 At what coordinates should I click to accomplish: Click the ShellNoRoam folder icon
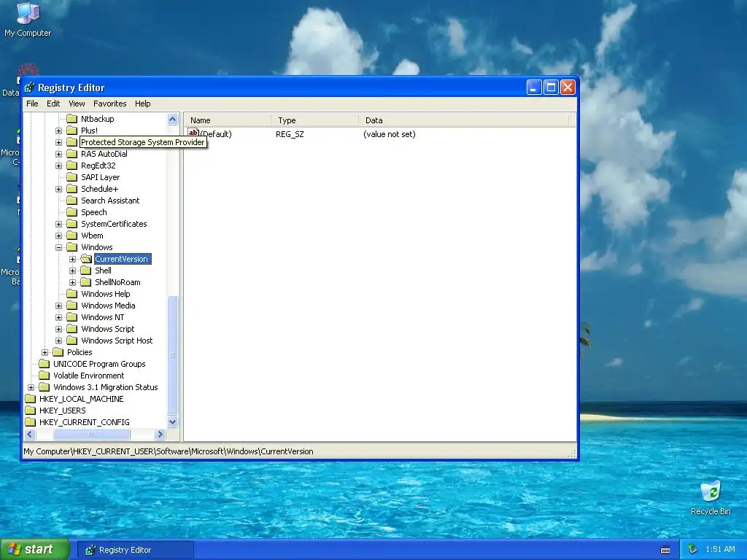point(86,282)
